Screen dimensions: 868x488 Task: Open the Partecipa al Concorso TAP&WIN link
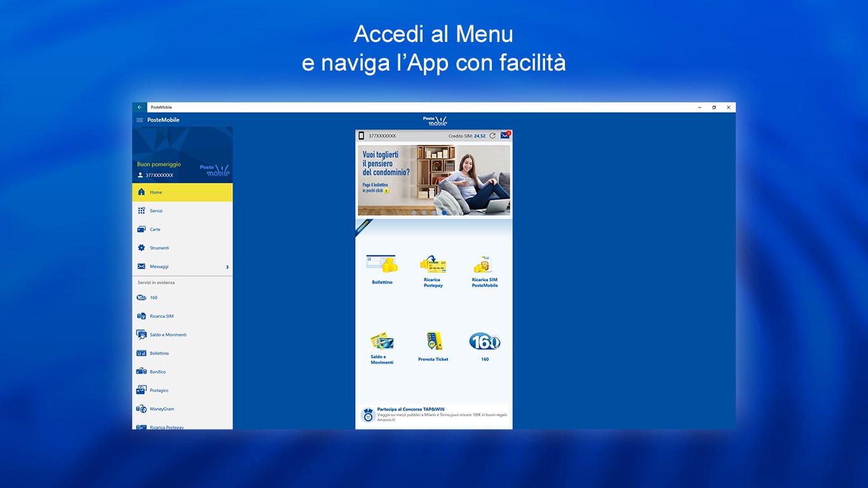click(434, 415)
